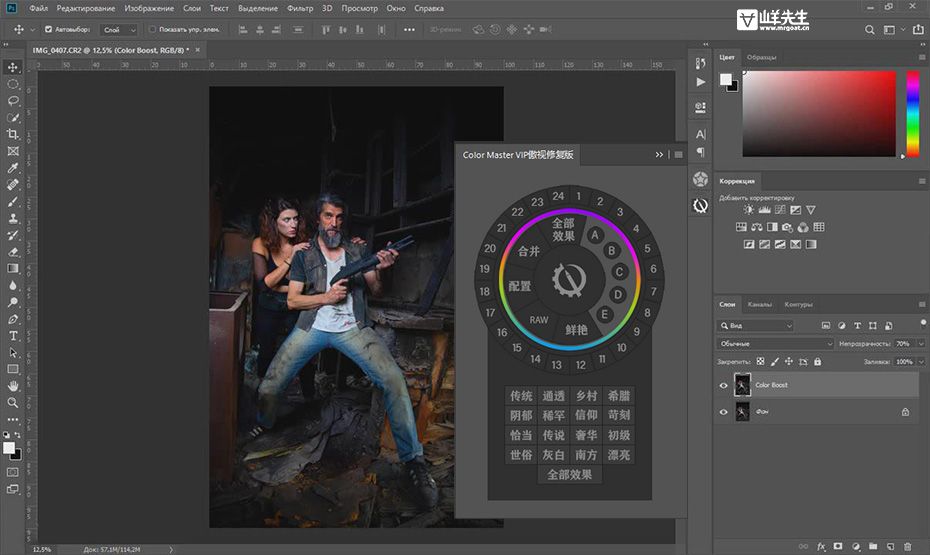Hide the Color Boost layer
The image size is (930, 555).
click(724, 385)
